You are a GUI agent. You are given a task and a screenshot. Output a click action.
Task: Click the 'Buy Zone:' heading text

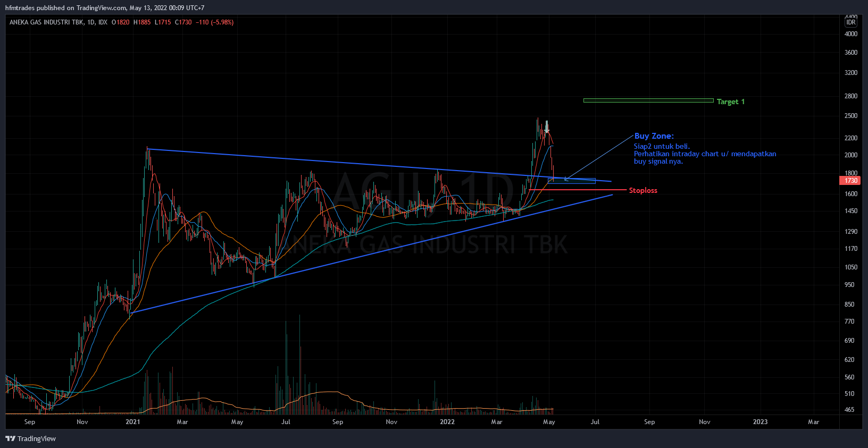pyautogui.click(x=654, y=136)
